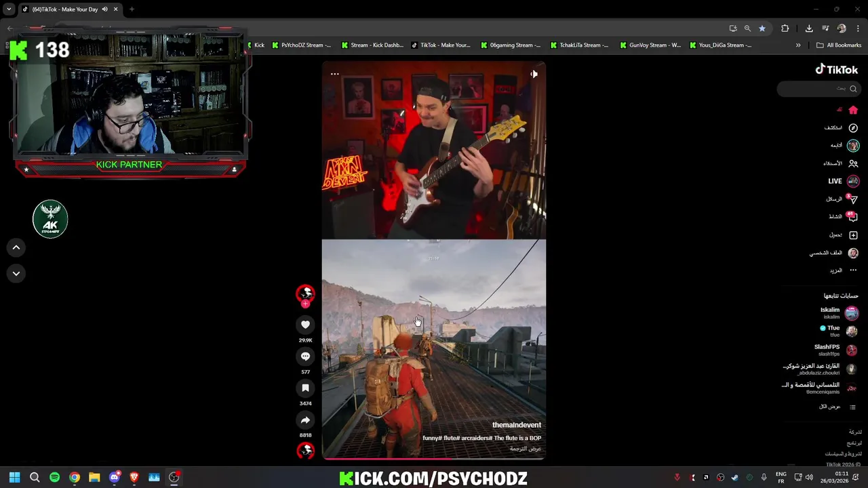The width and height of the screenshot is (868, 488).
Task: Click the TikTok search field
Action: point(818,88)
